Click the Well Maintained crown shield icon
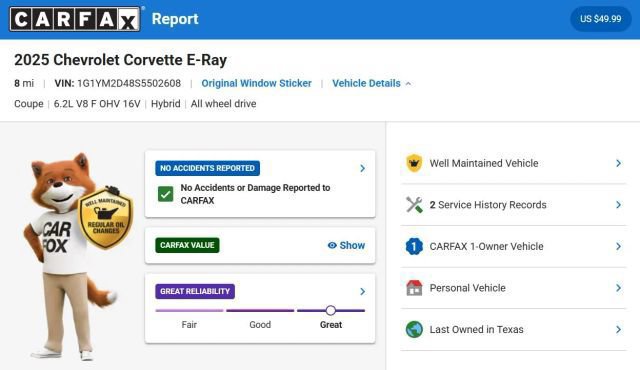This screenshot has height=370, width=640. (414, 163)
